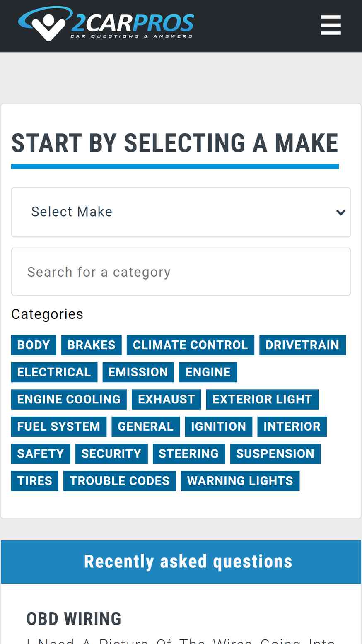Open the IGNITION category tag
Viewport: 362px width, 644px height.
pos(219,427)
